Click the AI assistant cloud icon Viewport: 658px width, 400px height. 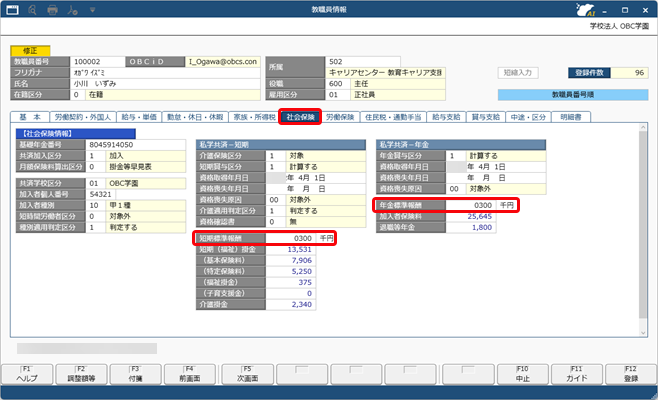coord(585,9)
